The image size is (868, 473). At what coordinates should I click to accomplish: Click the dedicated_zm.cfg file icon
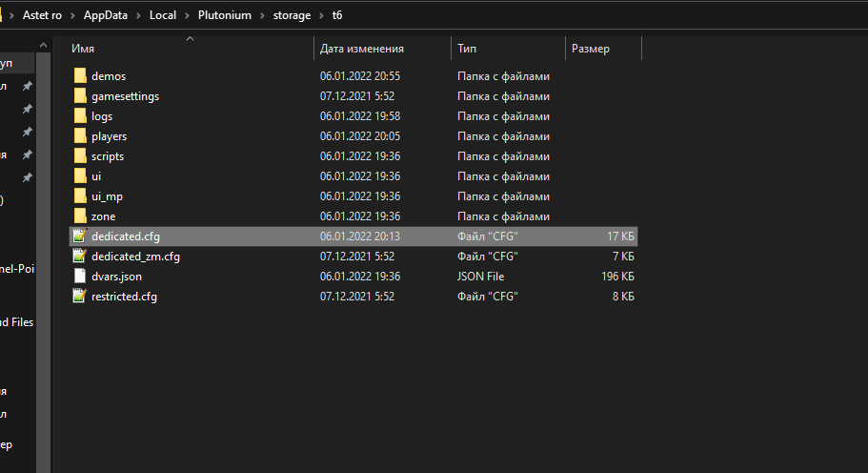pyautogui.click(x=80, y=257)
